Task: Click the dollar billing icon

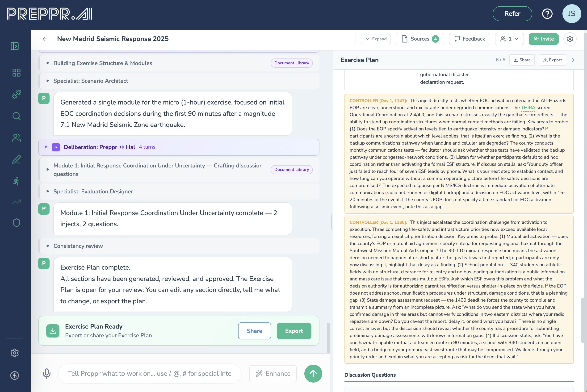Action: click(x=15, y=375)
